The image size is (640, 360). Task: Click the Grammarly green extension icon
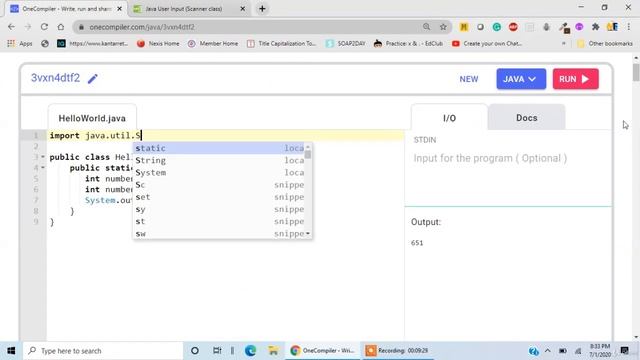tap(497, 27)
